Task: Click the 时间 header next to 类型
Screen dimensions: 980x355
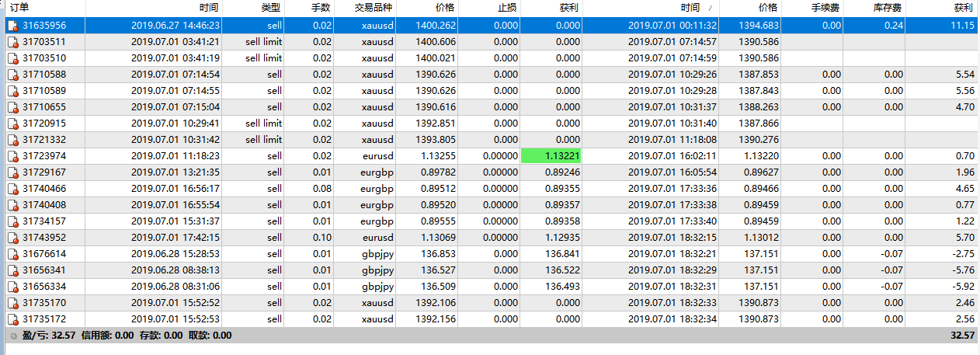Action: click(x=209, y=8)
